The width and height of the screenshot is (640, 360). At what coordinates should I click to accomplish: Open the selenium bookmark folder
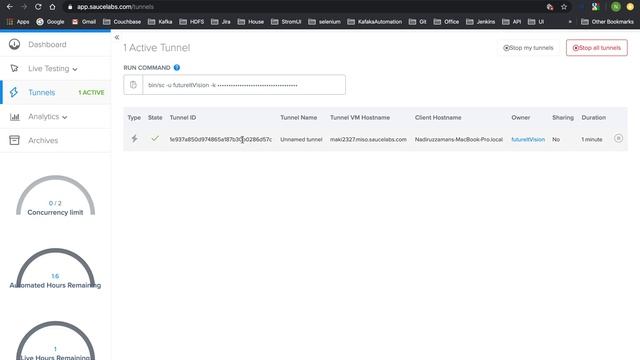click(x=325, y=22)
